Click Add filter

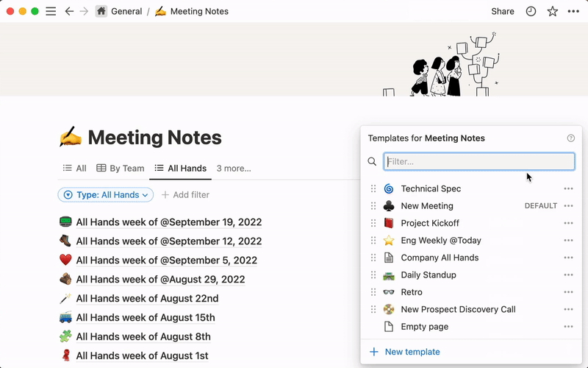[x=185, y=195]
